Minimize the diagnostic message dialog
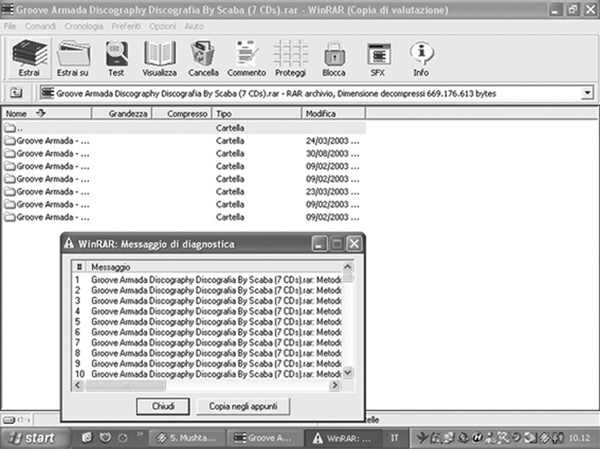Image resolution: width=600 pixels, height=449 pixels. click(319, 244)
